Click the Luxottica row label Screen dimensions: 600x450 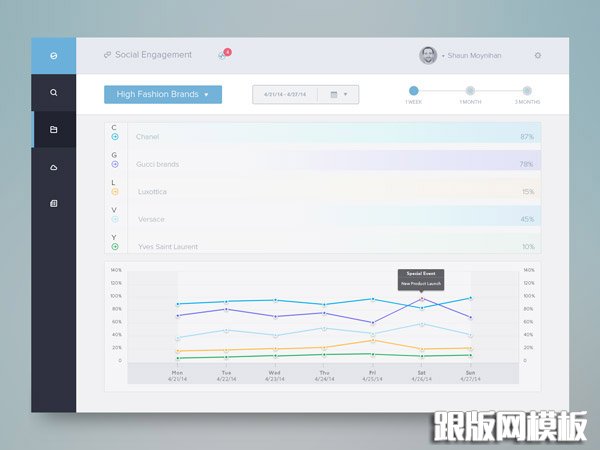click(152, 192)
